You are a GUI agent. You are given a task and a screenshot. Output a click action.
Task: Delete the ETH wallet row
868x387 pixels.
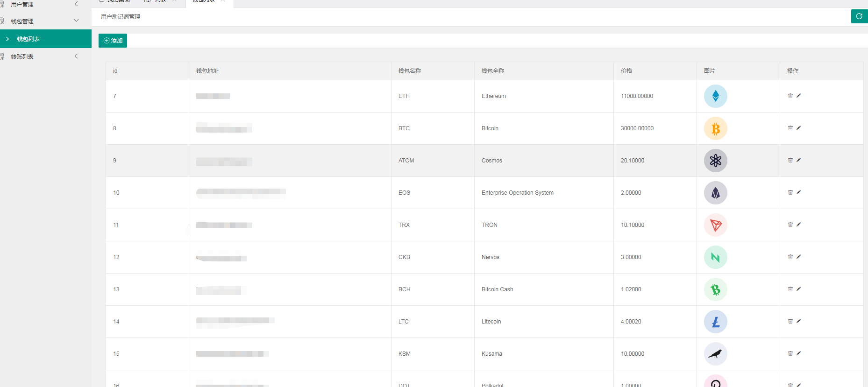(x=790, y=96)
